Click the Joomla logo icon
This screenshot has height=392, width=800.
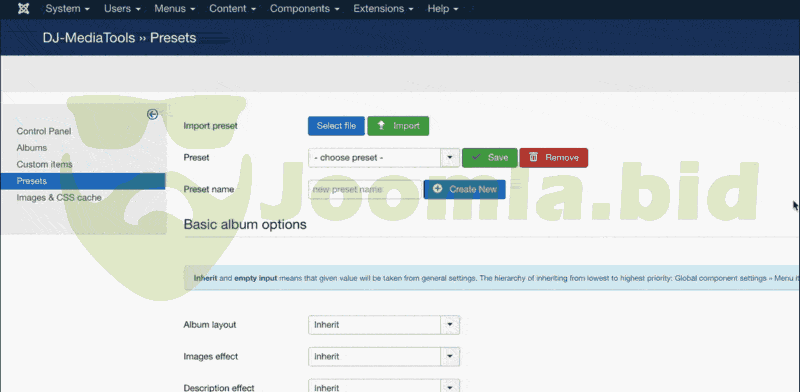[x=23, y=9]
